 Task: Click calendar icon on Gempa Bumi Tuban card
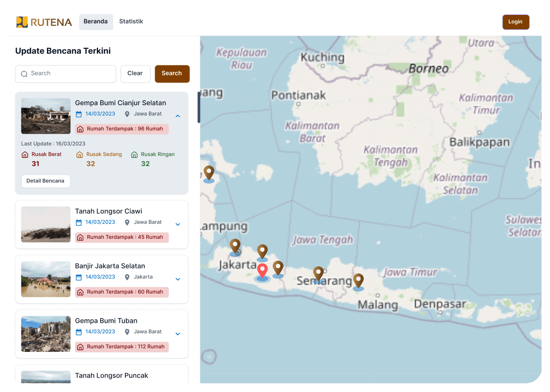tap(79, 332)
